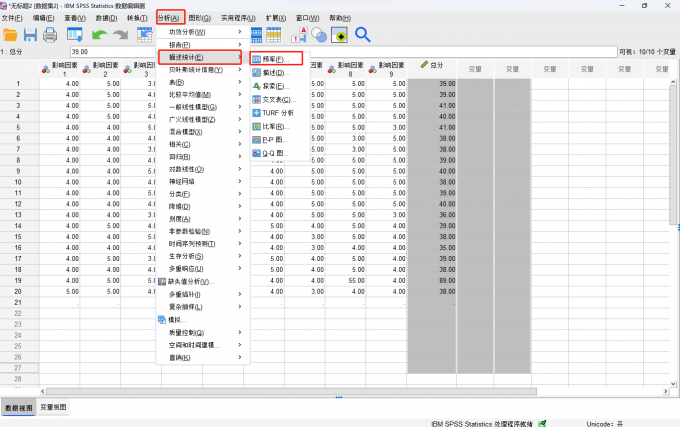Expand the 非参数检验(N) submenu

[x=240, y=231]
